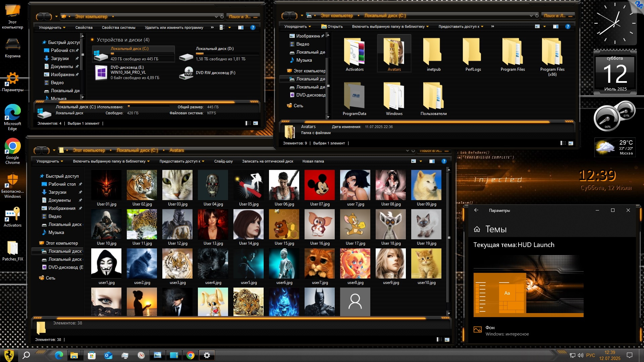Expand toolbar overflow chevron in Этот компьютер window
644x362 pixels.
pos(212,27)
